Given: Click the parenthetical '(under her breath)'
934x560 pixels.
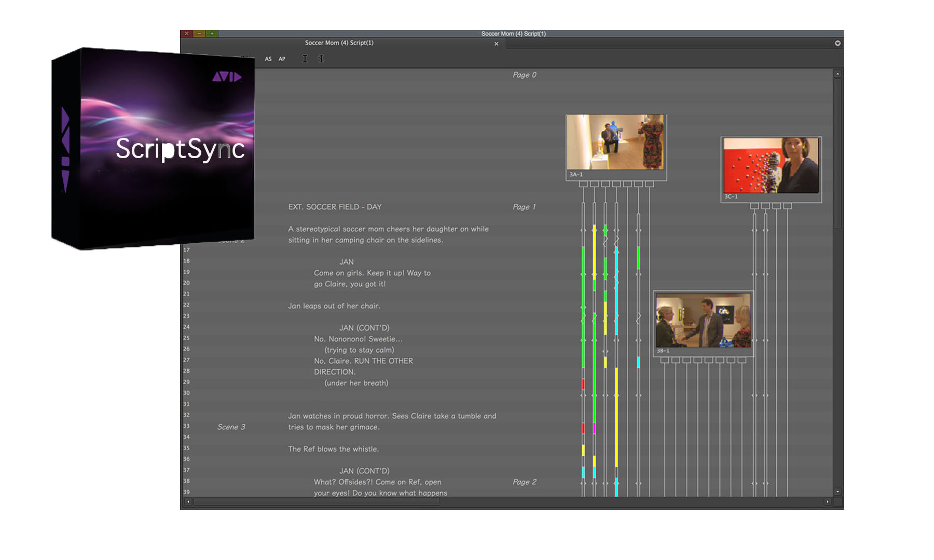Looking at the screenshot, I should [x=356, y=383].
